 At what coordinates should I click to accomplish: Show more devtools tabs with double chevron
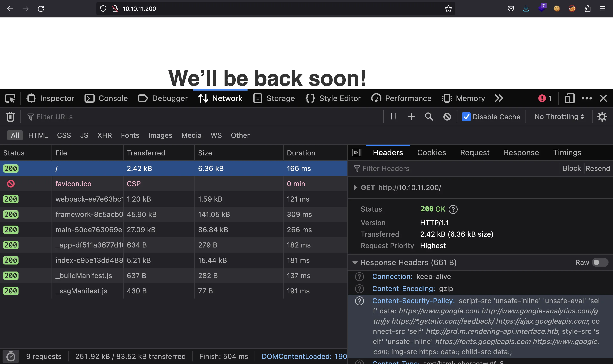pos(499,98)
